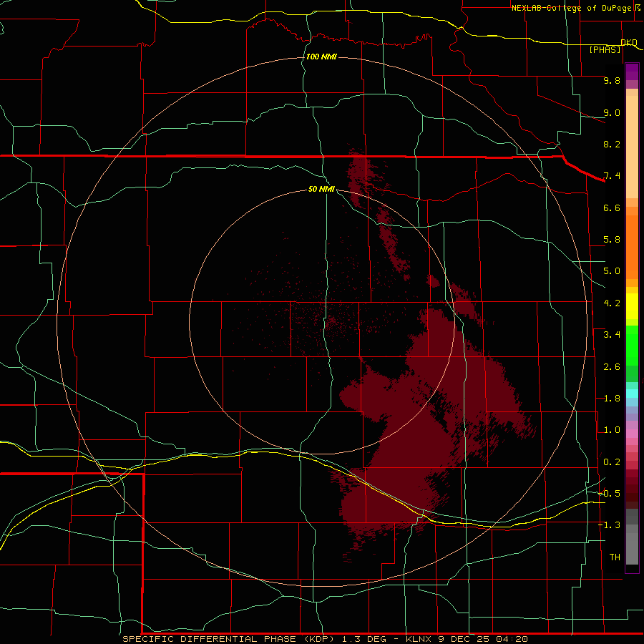
Task: Click the 1.8 scale value
Action: tap(612, 399)
